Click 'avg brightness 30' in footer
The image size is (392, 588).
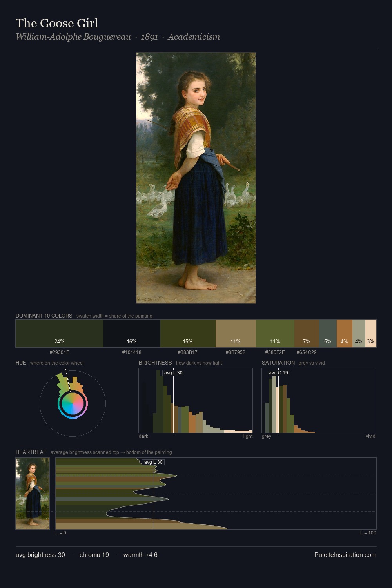click(x=40, y=555)
